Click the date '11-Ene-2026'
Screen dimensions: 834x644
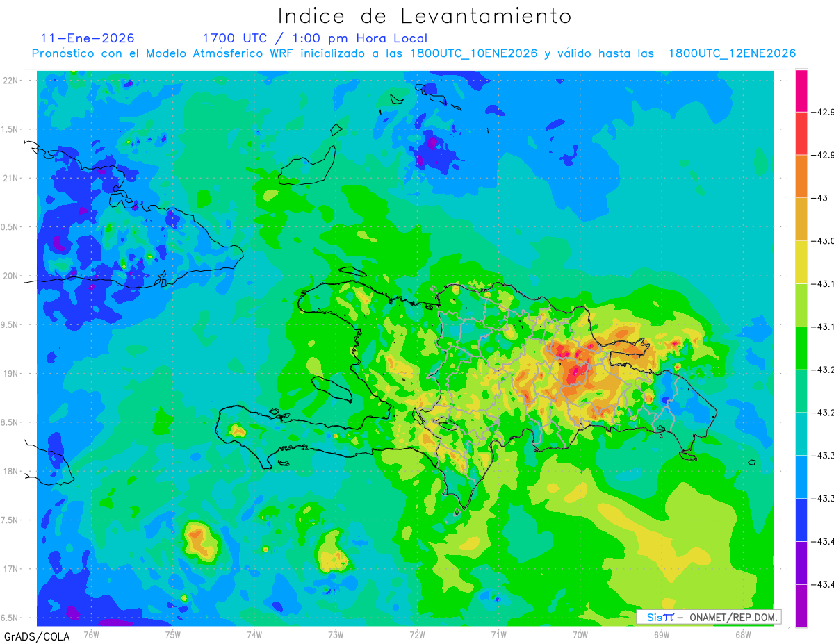[88, 38]
